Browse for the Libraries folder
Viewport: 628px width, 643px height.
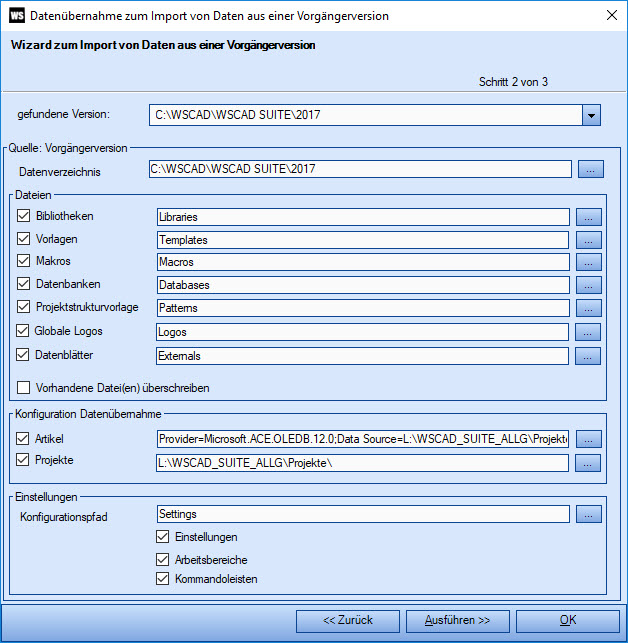pyautogui.click(x=589, y=217)
